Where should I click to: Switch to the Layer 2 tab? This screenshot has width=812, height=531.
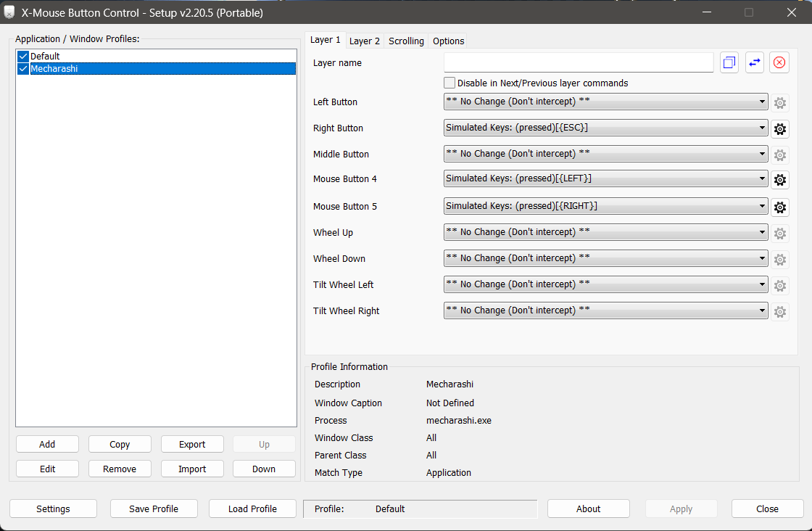point(365,41)
